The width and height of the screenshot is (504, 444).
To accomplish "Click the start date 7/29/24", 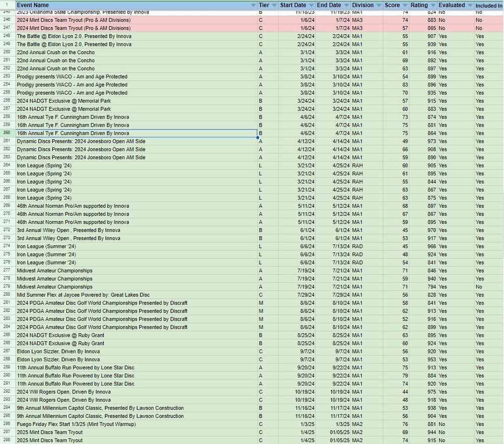I will click(x=306, y=295).
